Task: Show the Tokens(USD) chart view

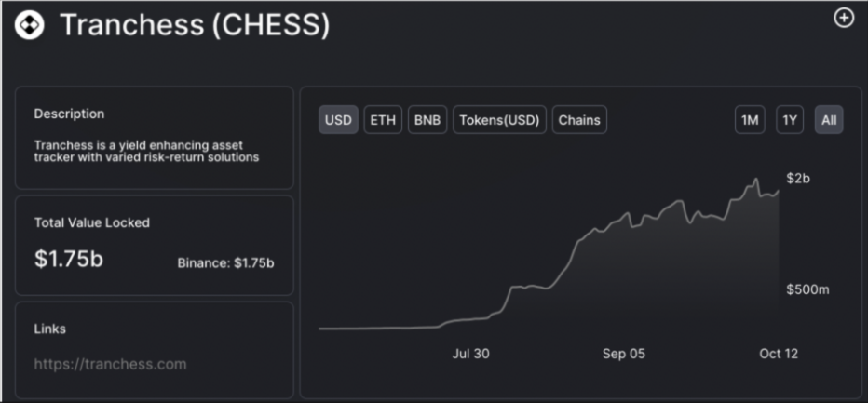Action: 499,119
